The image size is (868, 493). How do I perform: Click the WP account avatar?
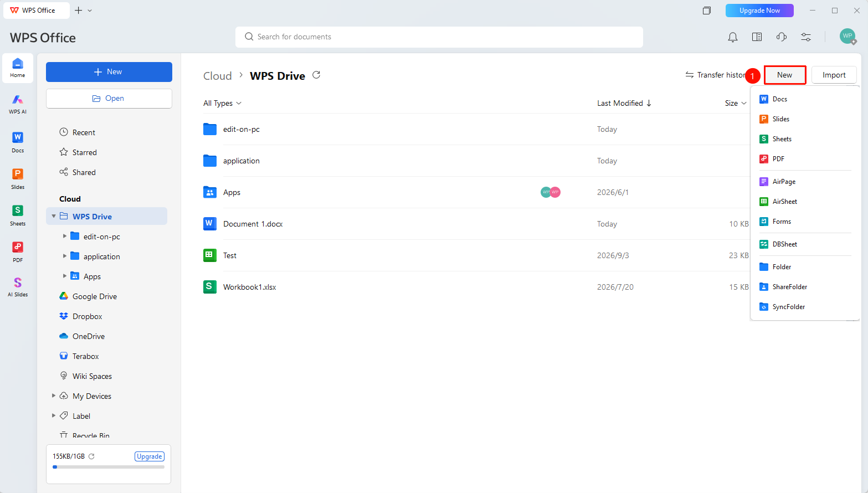[x=848, y=37]
